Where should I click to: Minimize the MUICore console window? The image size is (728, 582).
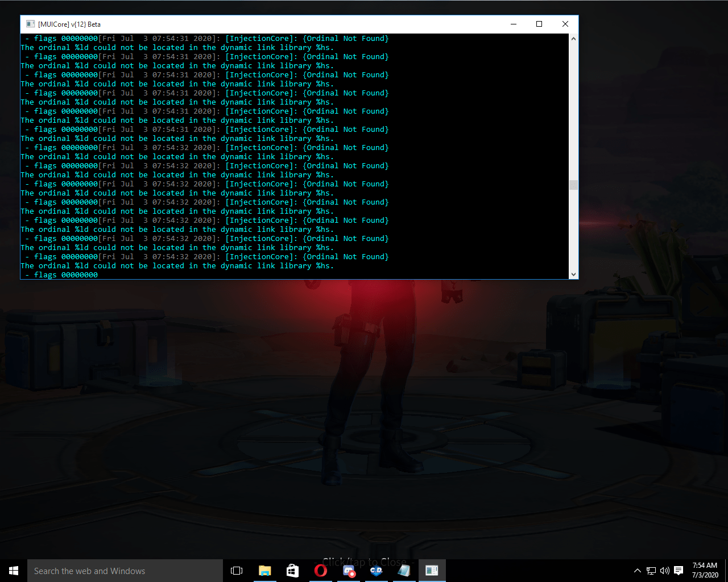(514, 24)
